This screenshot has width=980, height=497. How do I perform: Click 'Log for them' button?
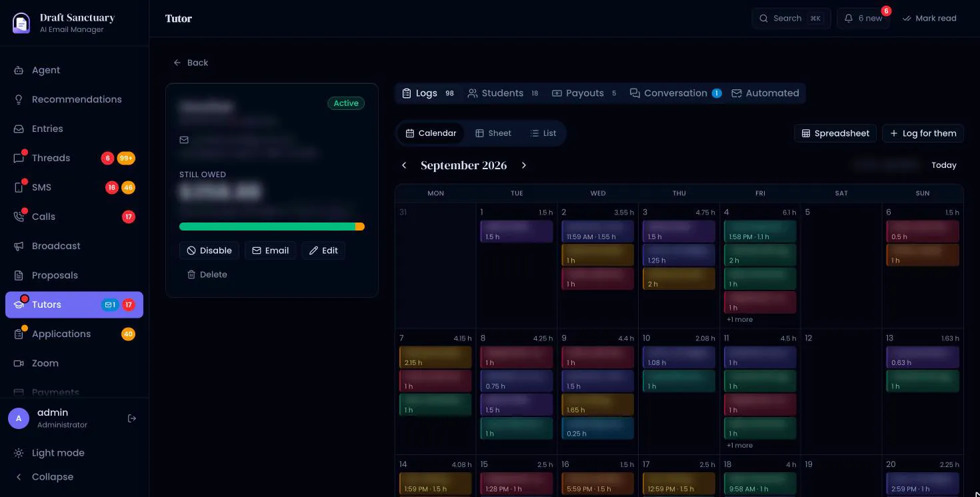pos(923,133)
